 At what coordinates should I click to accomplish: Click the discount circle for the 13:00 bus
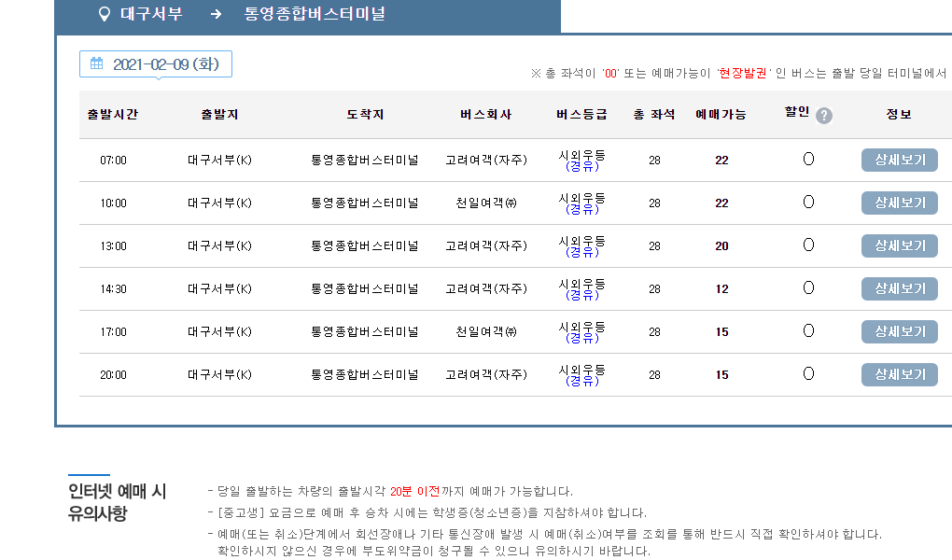(x=808, y=245)
